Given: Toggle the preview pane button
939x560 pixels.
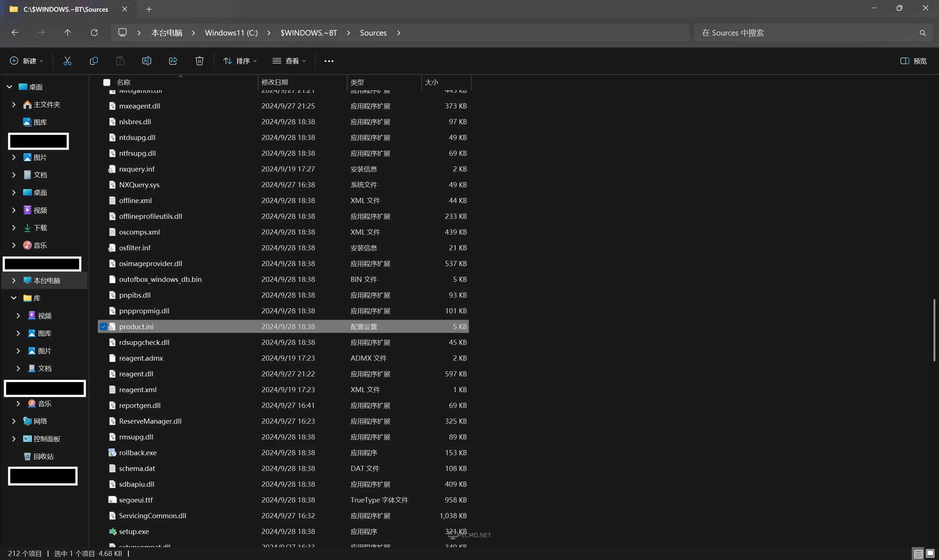Looking at the screenshot, I should pyautogui.click(x=914, y=61).
